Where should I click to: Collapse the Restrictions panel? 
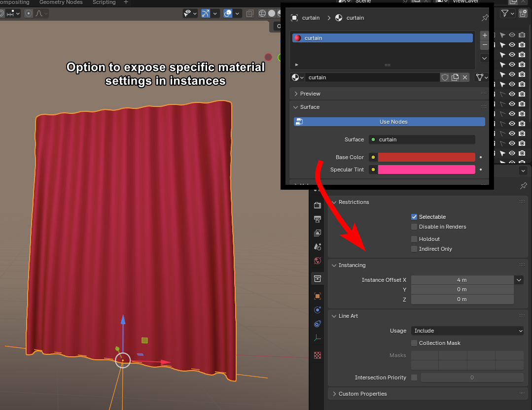coord(334,202)
